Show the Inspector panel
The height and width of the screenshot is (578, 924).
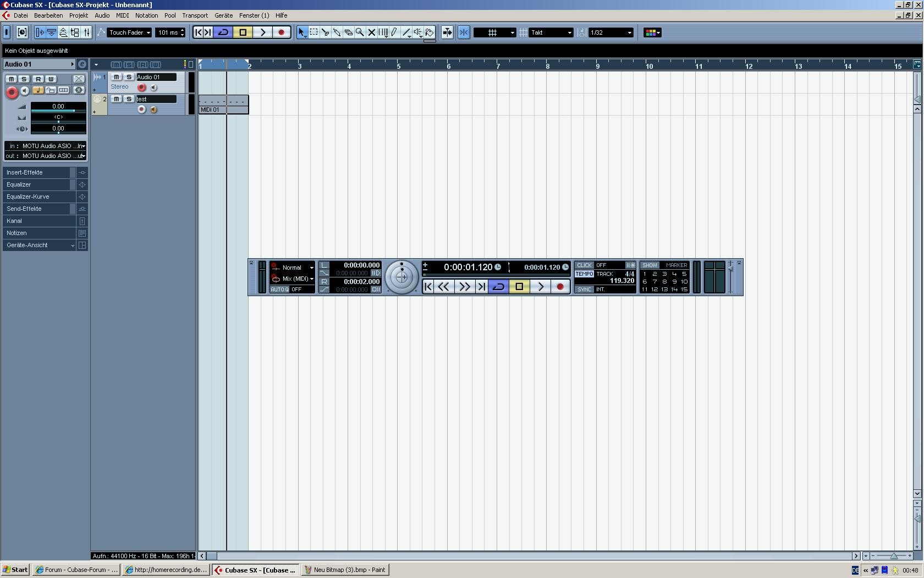[x=40, y=32]
